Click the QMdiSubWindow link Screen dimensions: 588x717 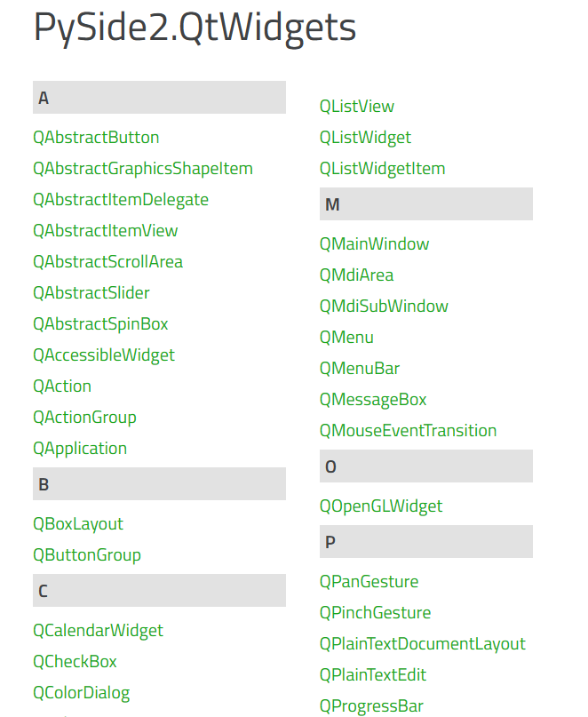tap(384, 307)
